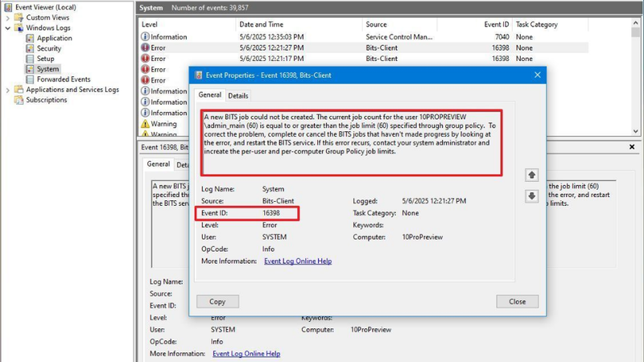
Task: Expand Applications and Services Logs node
Action: click(x=7, y=90)
